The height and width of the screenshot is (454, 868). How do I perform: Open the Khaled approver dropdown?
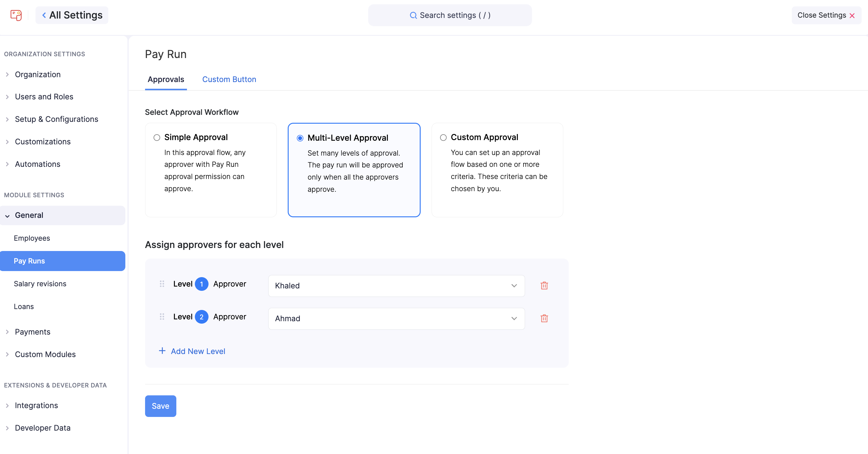point(396,286)
